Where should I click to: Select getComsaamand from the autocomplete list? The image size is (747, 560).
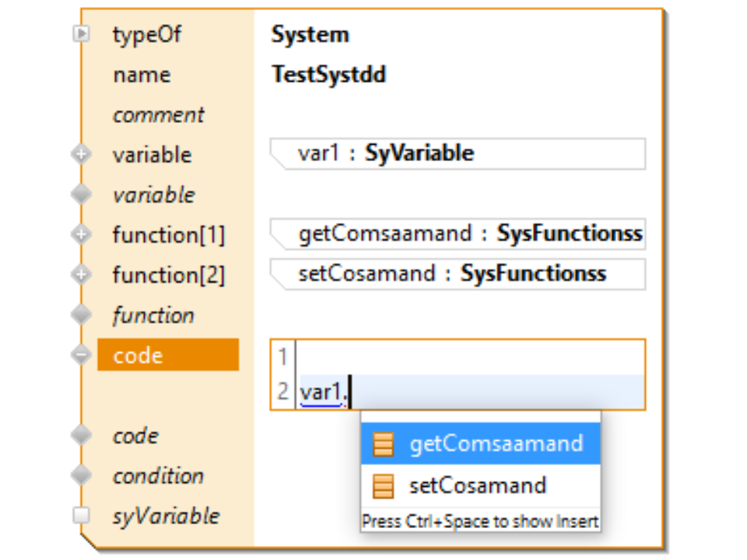coord(496,444)
